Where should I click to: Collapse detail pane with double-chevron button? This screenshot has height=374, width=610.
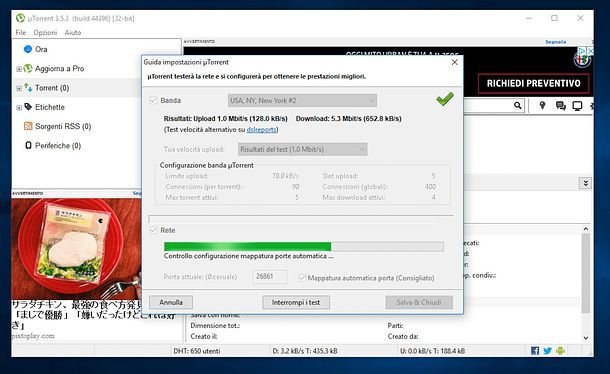pos(585,183)
